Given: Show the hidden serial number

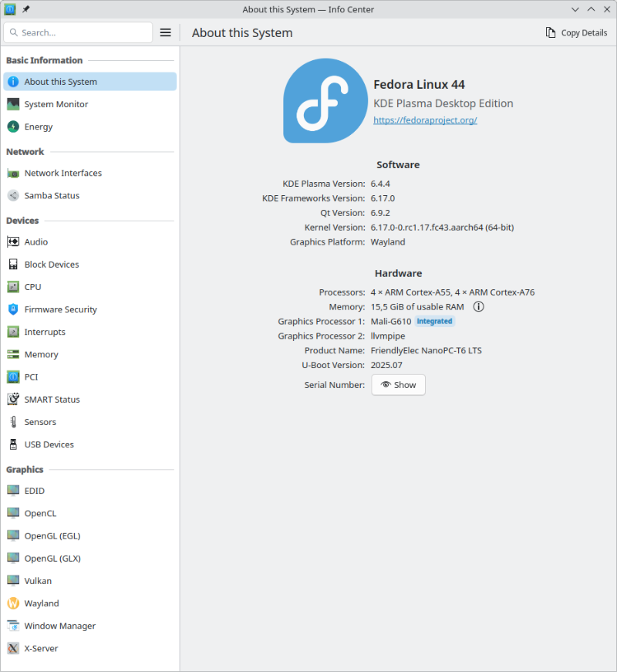Looking at the screenshot, I should point(398,385).
